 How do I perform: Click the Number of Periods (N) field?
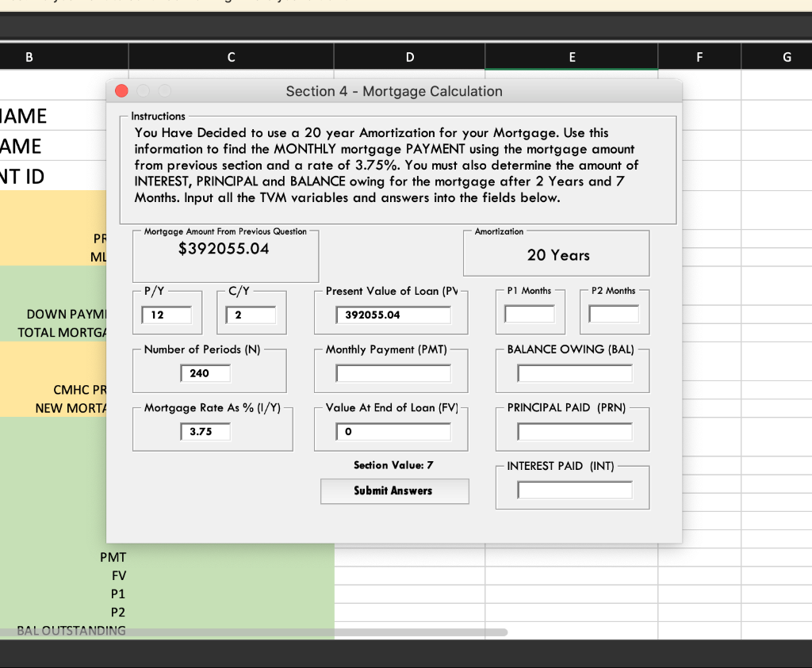[205, 373]
